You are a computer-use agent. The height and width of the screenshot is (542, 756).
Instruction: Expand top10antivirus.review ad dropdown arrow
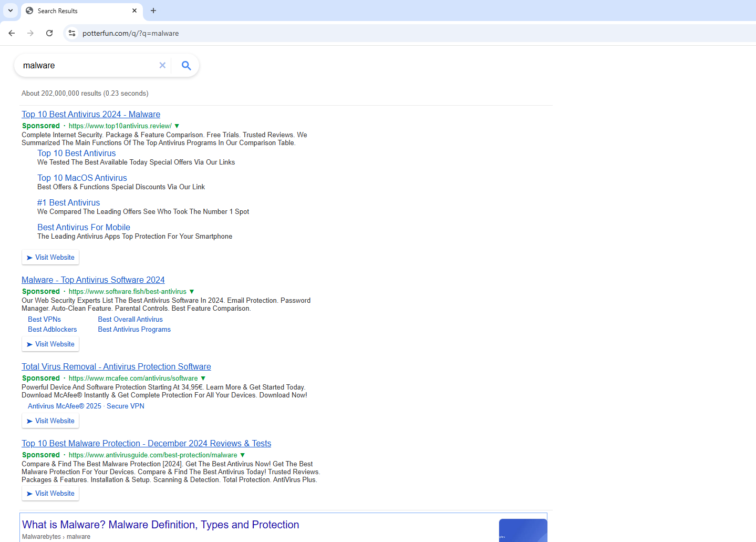click(x=177, y=126)
